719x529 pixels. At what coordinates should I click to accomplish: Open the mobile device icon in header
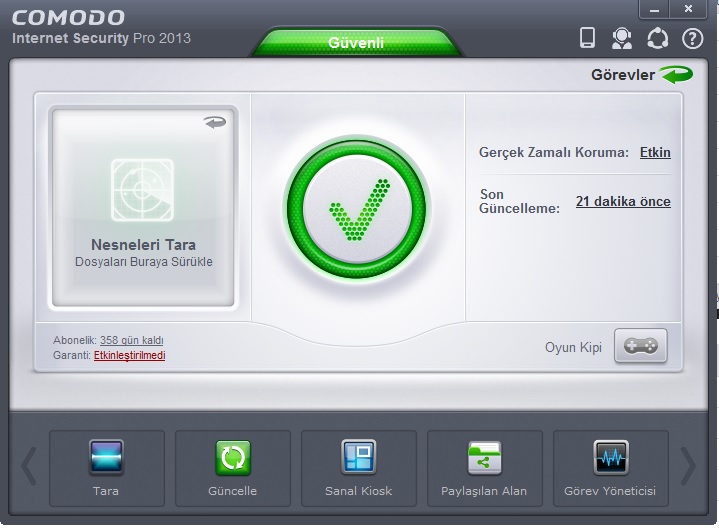[587, 38]
